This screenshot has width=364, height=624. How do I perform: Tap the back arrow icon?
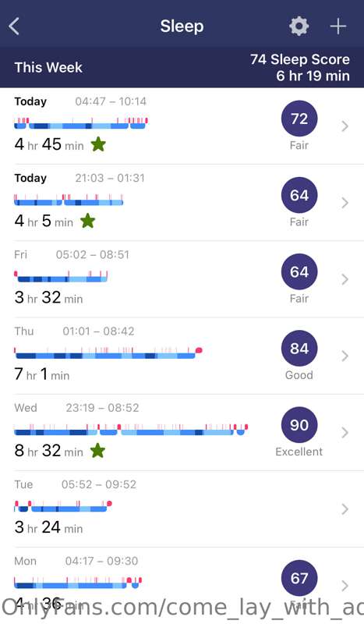tap(14, 27)
